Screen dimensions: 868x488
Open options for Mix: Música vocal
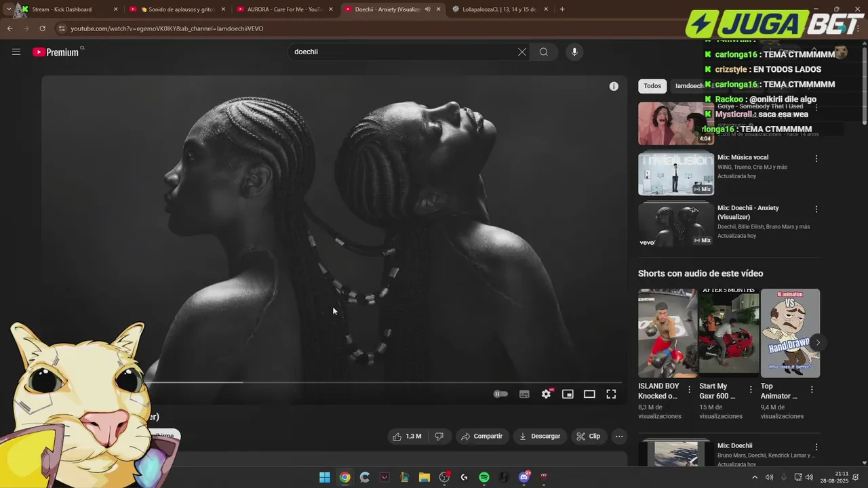point(816,159)
